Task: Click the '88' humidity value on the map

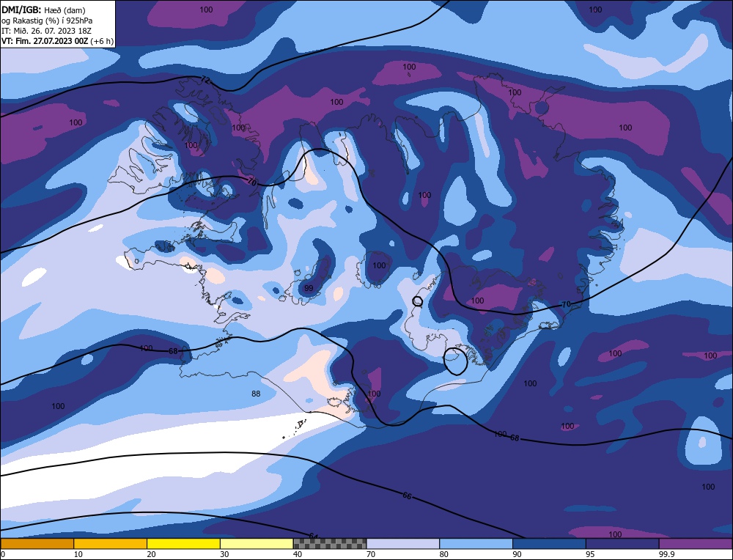Action: coord(256,394)
